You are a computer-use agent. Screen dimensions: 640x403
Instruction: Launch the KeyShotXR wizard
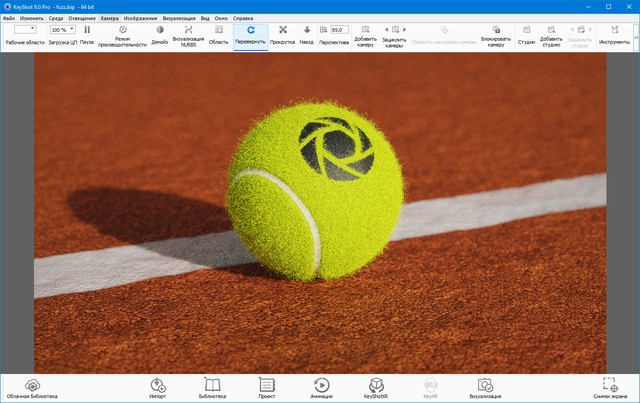(376, 388)
